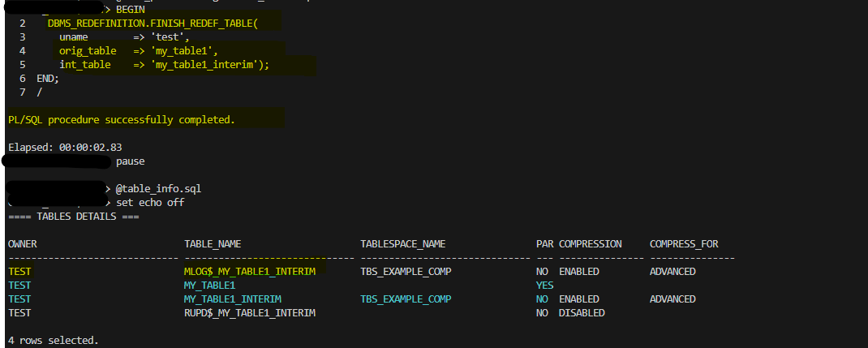The image size is (868, 348).
Task: Click the 'PL/SQL procedure successfully completed.' message
Action: click(121, 119)
